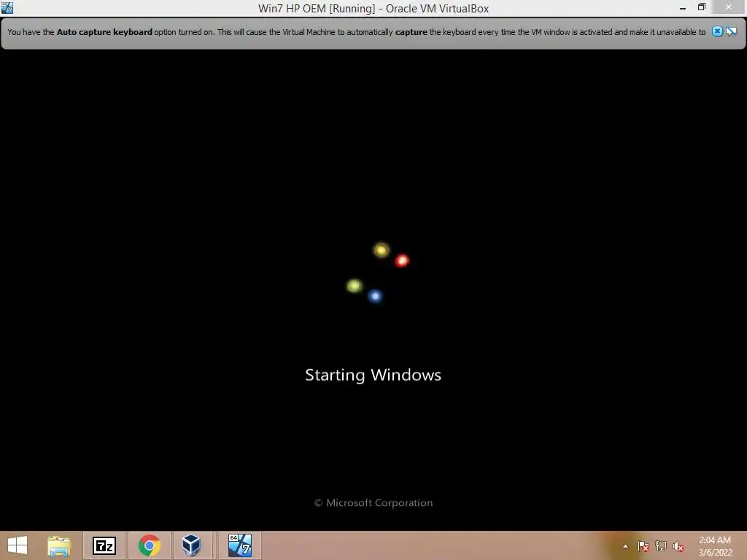Screen dimensions: 747x560
Task: Open the VirtualBox Manager taskbar icon
Action: coord(191,545)
